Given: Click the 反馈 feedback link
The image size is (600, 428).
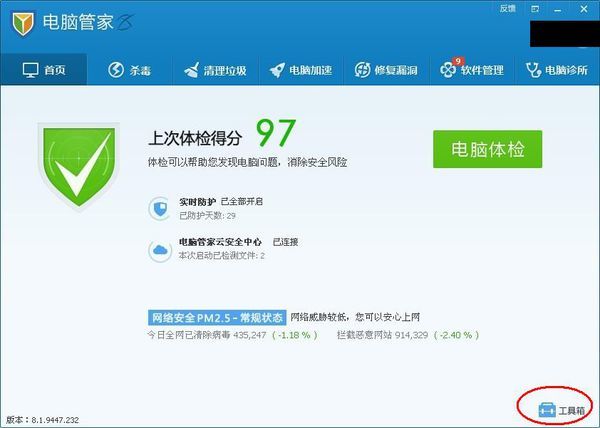Looking at the screenshot, I should [507, 8].
